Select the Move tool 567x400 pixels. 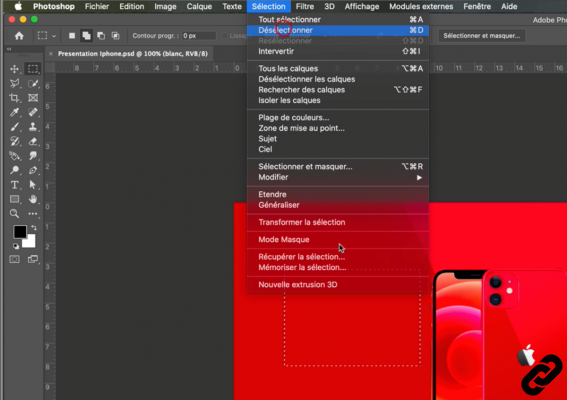point(14,69)
